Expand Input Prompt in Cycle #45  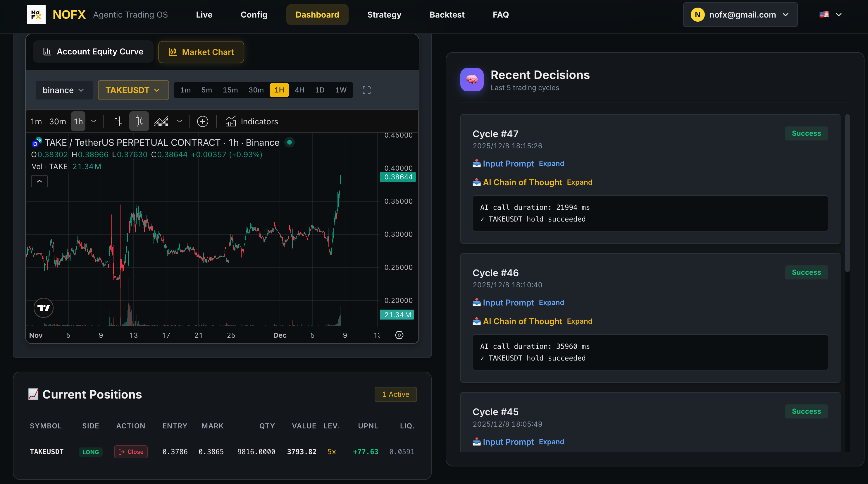(x=551, y=442)
